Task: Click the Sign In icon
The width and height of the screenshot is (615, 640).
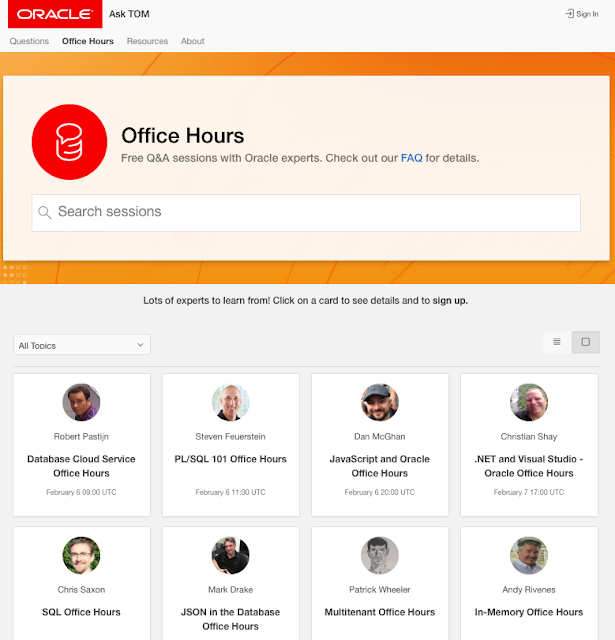Action: click(569, 14)
